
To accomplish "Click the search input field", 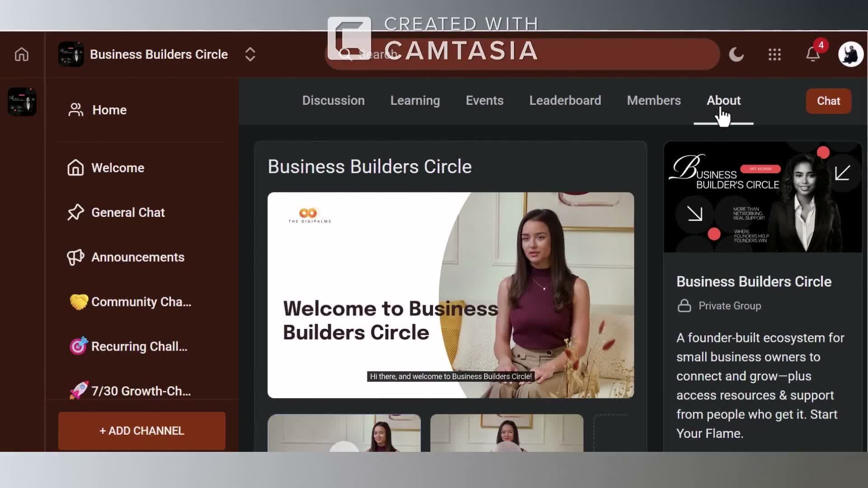I will point(588,55).
